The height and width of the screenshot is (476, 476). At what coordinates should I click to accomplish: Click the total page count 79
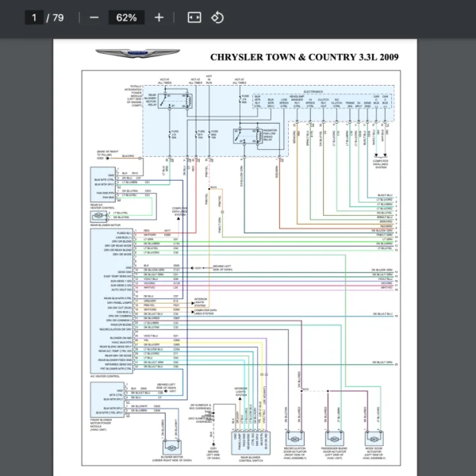(58, 17)
